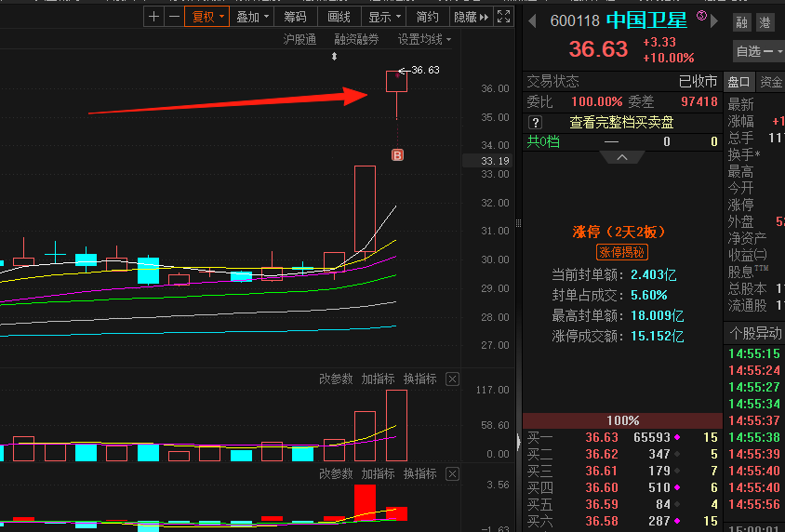Click the stock code 600118
The image size is (785, 532).
tap(575, 21)
